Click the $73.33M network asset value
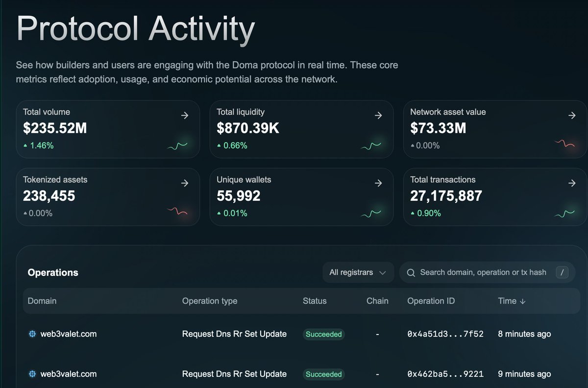The width and height of the screenshot is (588, 388). coord(438,128)
